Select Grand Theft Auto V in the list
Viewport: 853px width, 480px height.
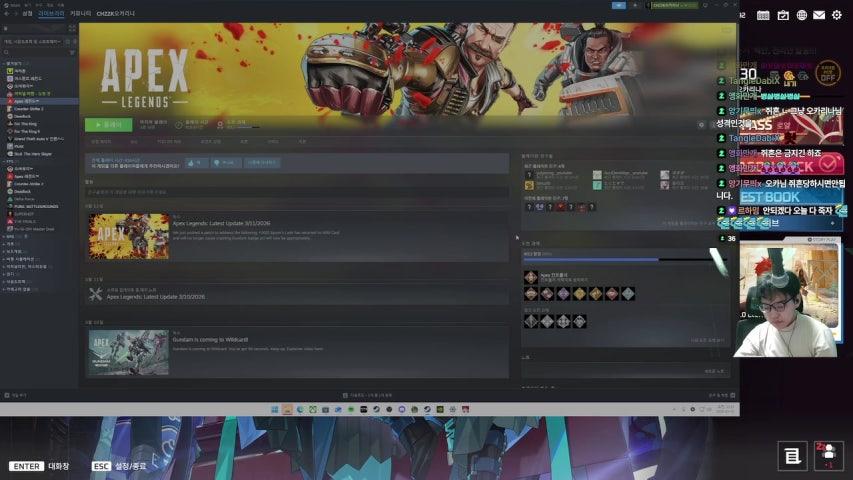[x=35, y=139]
